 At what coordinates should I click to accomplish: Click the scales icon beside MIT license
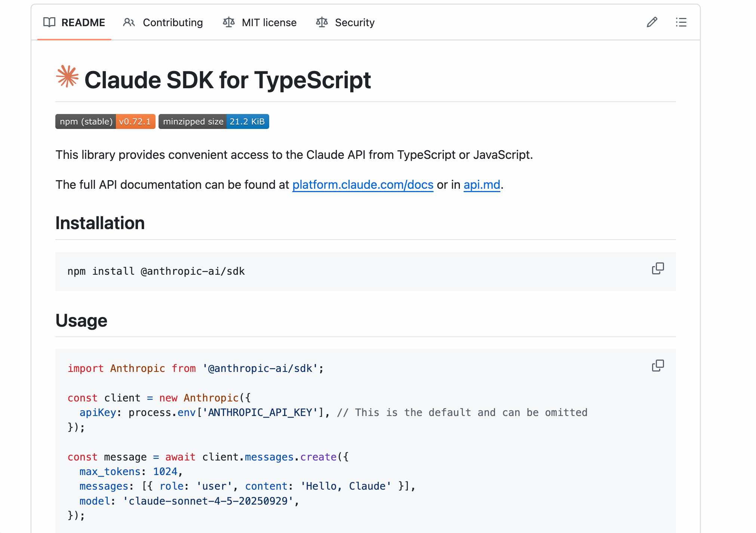click(x=228, y=22)
